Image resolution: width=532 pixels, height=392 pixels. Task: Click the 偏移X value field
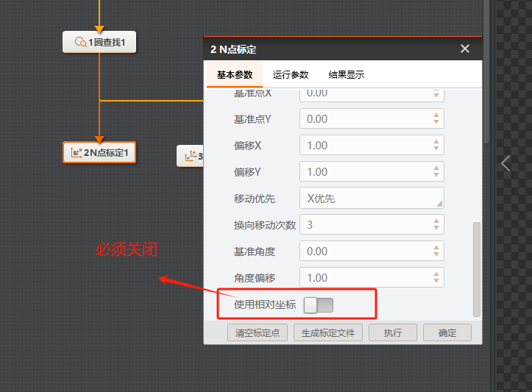click(372, 145)
